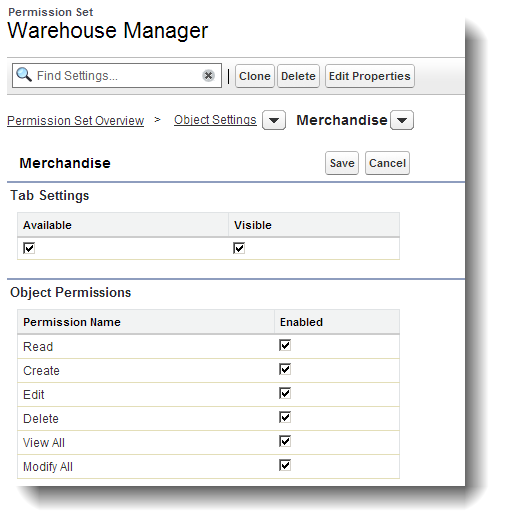Toggle the Delete permission checkbox
This screenshot has width=505, height=526.
(x=285, y=417)
